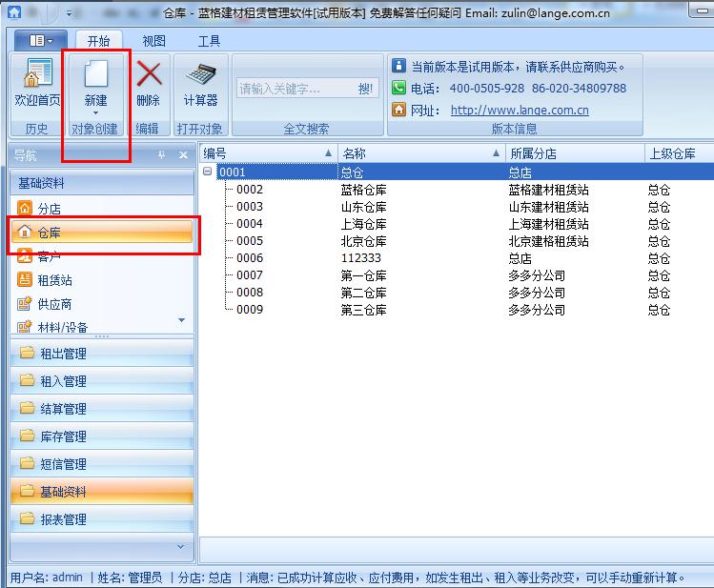Collapse the 0001 总仓 tree node

(208, 172)
